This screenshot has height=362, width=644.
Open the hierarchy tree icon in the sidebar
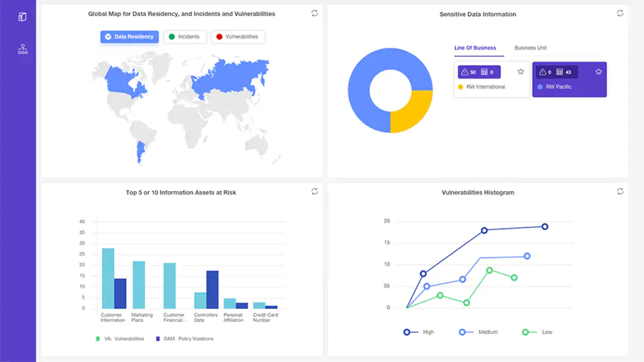(23, 49)
